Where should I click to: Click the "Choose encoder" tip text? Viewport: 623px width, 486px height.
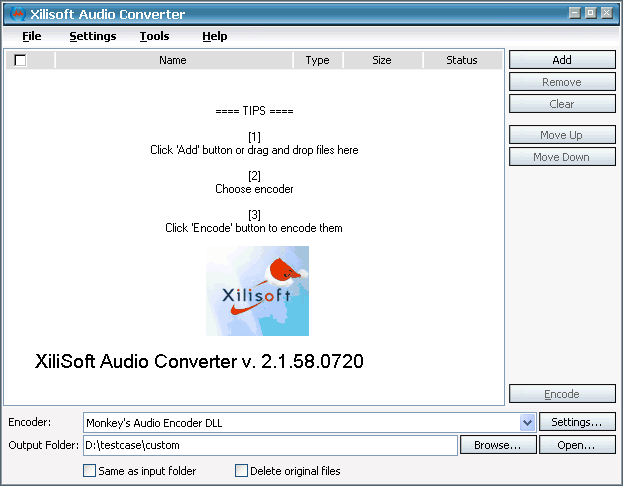(254, 189)
